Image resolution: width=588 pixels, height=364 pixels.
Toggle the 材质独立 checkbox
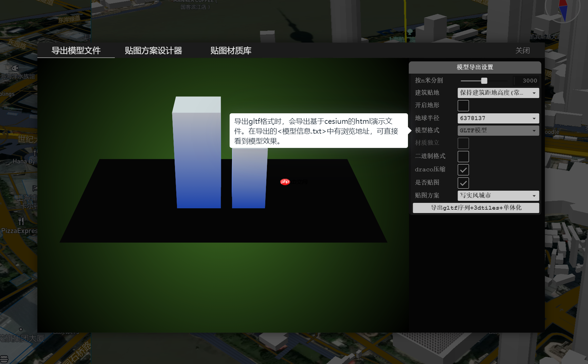(x=463, y=143)
